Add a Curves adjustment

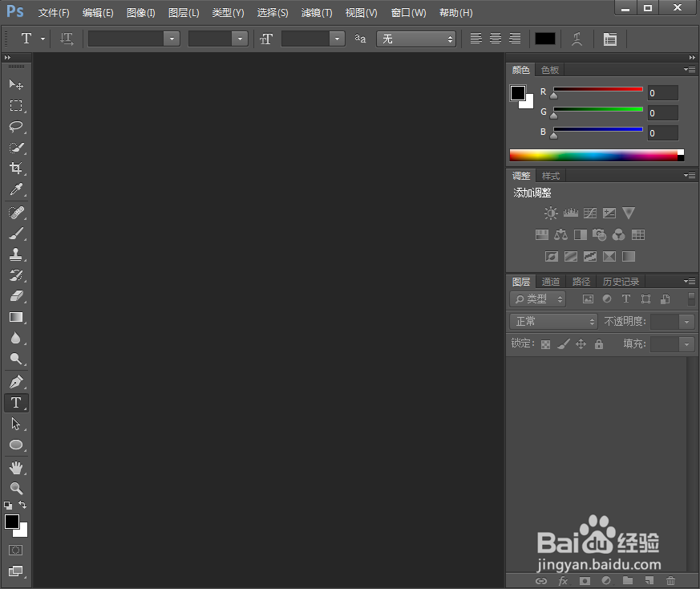click(x=589, y=213)
